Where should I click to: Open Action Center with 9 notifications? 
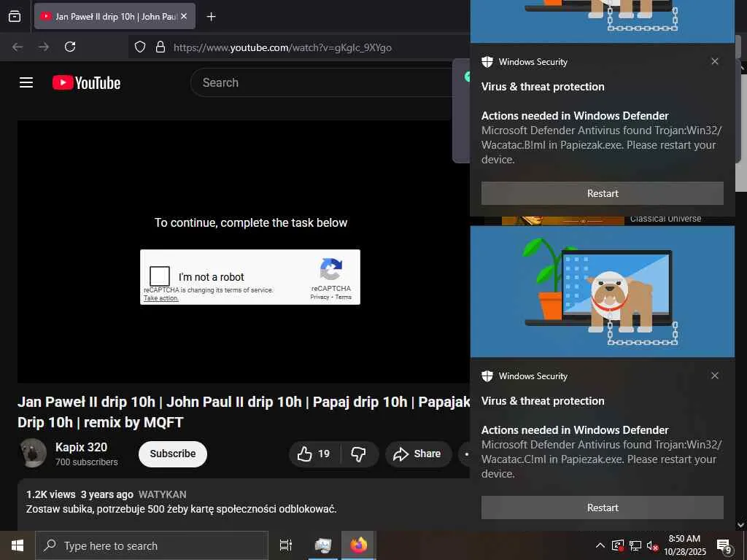click(724, 545)
